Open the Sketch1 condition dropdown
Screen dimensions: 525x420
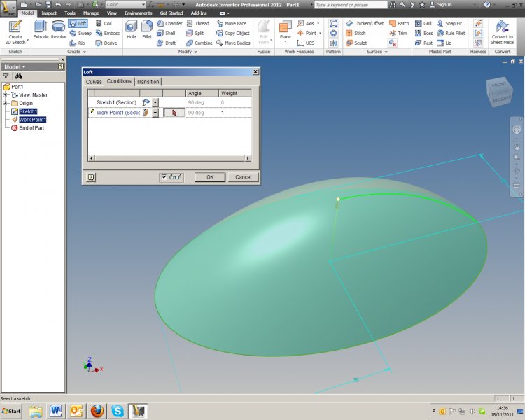click(x=155, y=102)
